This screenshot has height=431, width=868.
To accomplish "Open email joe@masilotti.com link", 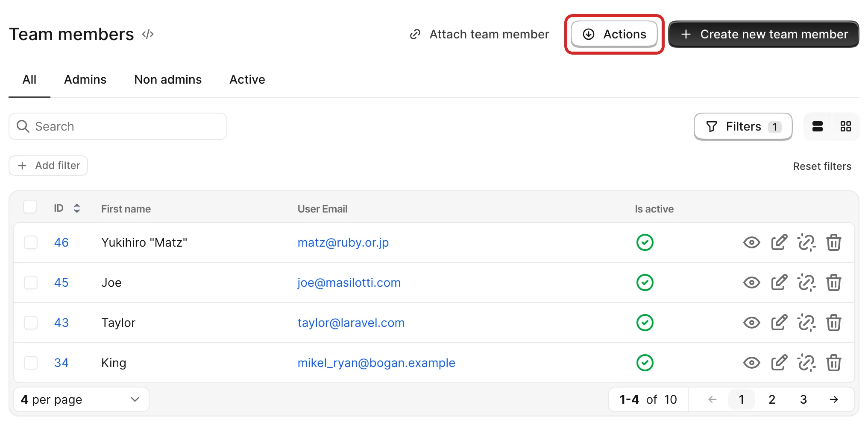I will click(x=349, y=282).
